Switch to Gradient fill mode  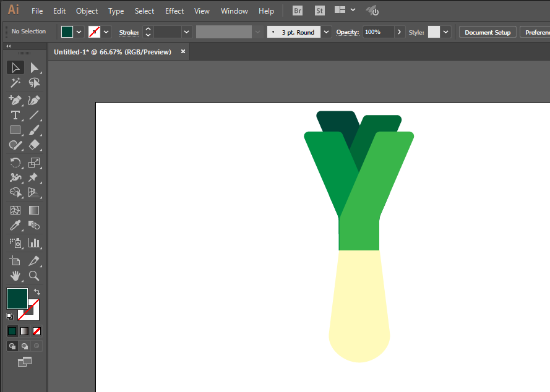[x=25, y=331]
